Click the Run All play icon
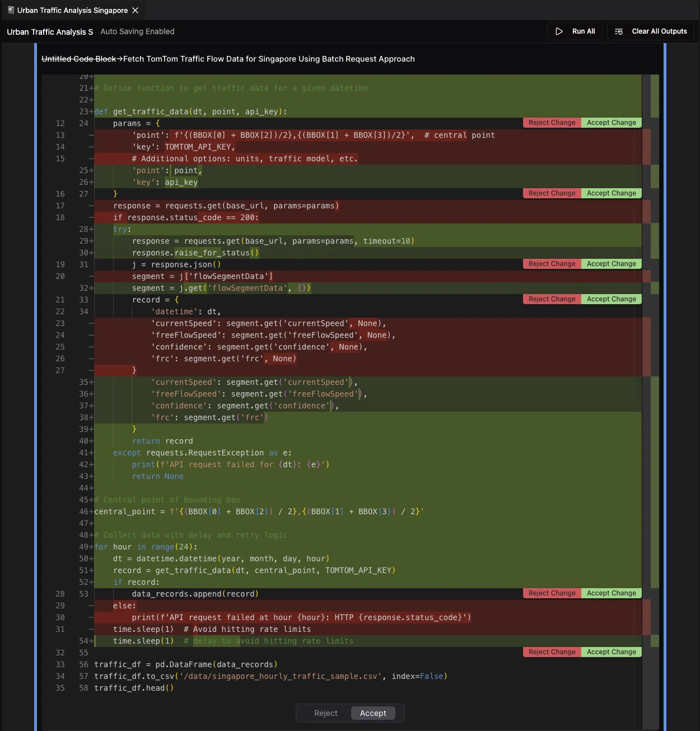Viewport: 700px width, 731px height. click(559, 31)
